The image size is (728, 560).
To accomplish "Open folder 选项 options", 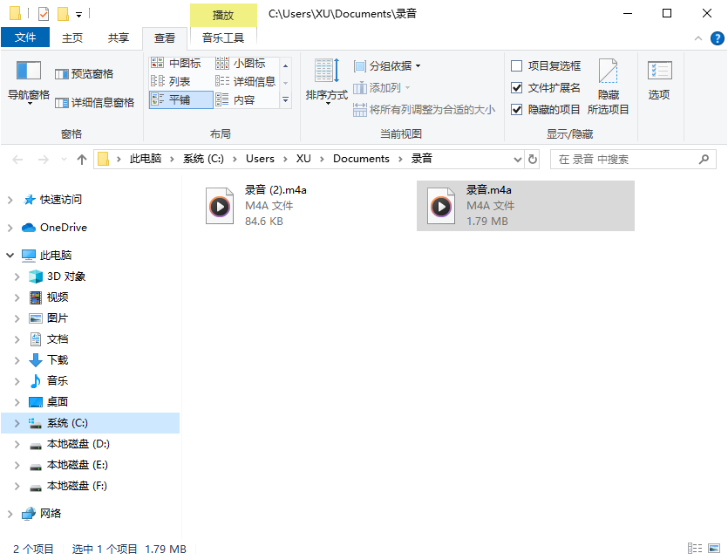I will tap(658, 83).
